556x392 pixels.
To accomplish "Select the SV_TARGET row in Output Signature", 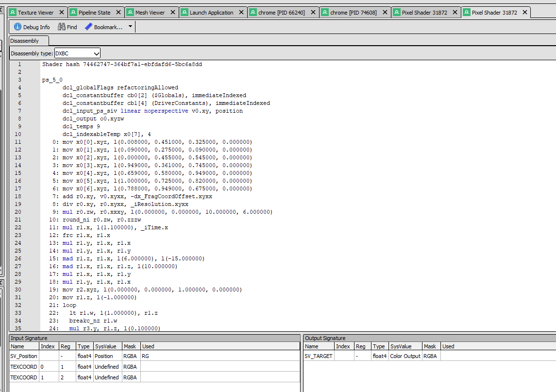I will point(429,356).
